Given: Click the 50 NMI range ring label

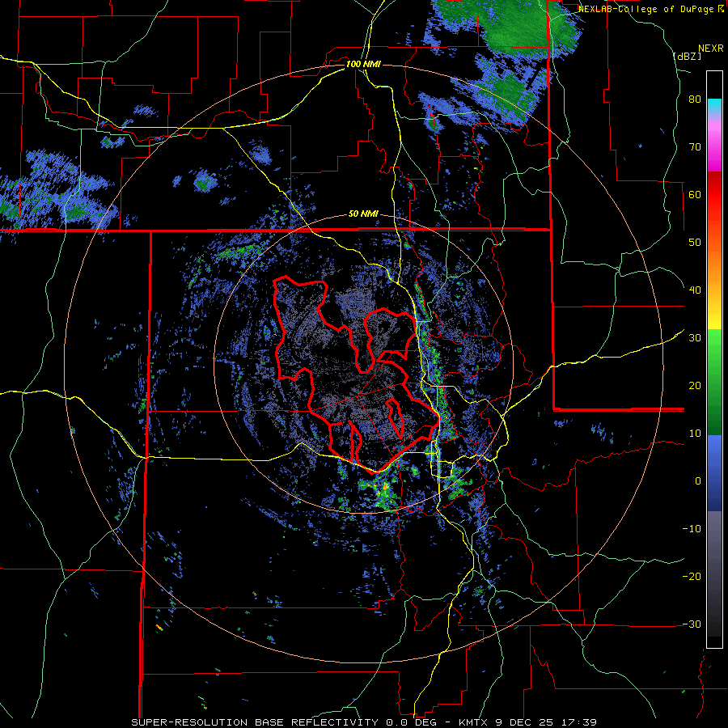Looking at the screenshot, I should [x=363, y=214].
